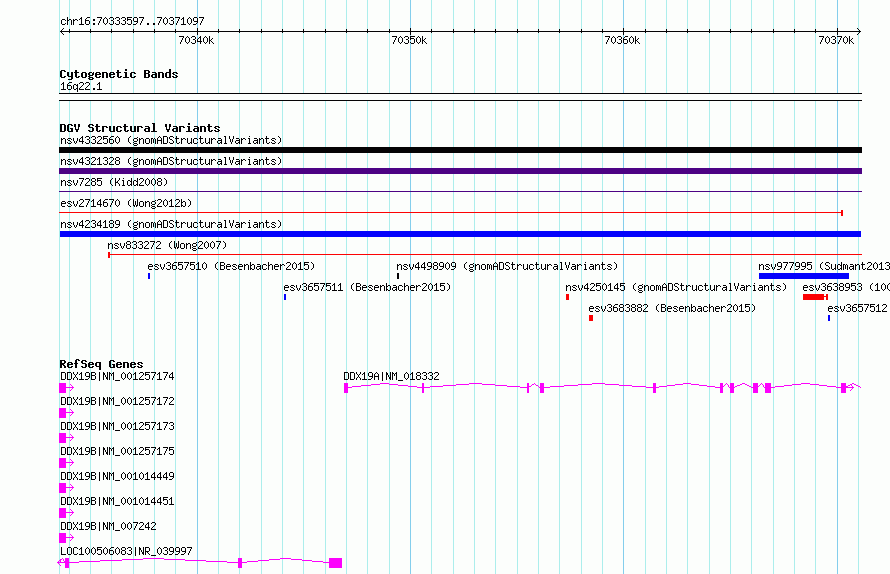Click DDX19B|NM_001014451 gene arrow glyph
This screenshot has width=890, height=574.
[66, 513]
